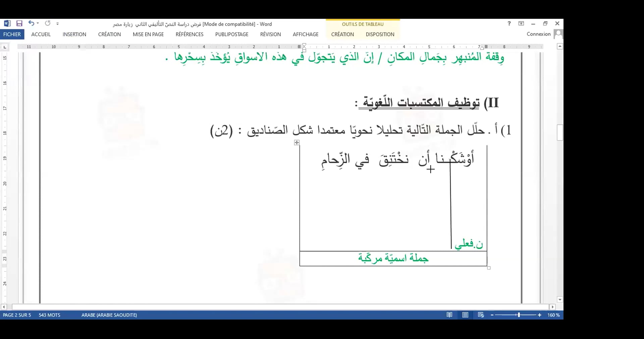
Task: Undo the last action
Action: (31, 23)
